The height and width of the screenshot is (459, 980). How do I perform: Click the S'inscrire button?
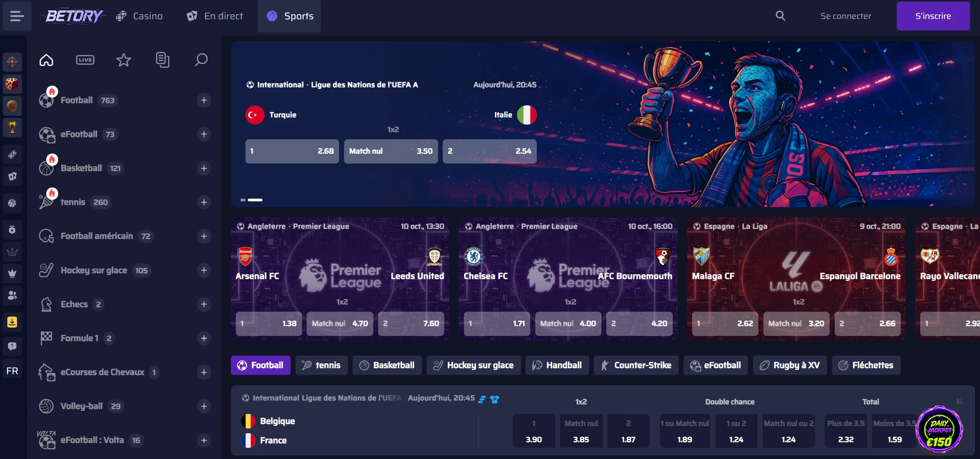[x=933, y=16]
